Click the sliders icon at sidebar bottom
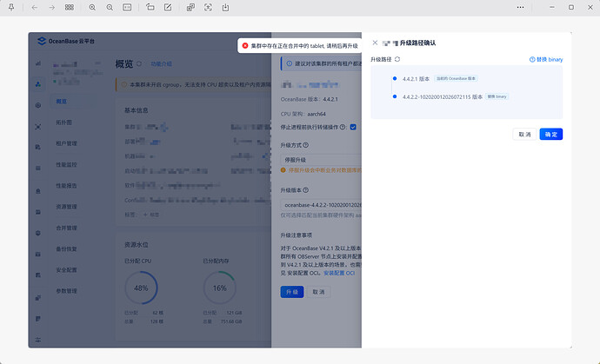The height and width of the screenshot is (364, 600). 38,340
